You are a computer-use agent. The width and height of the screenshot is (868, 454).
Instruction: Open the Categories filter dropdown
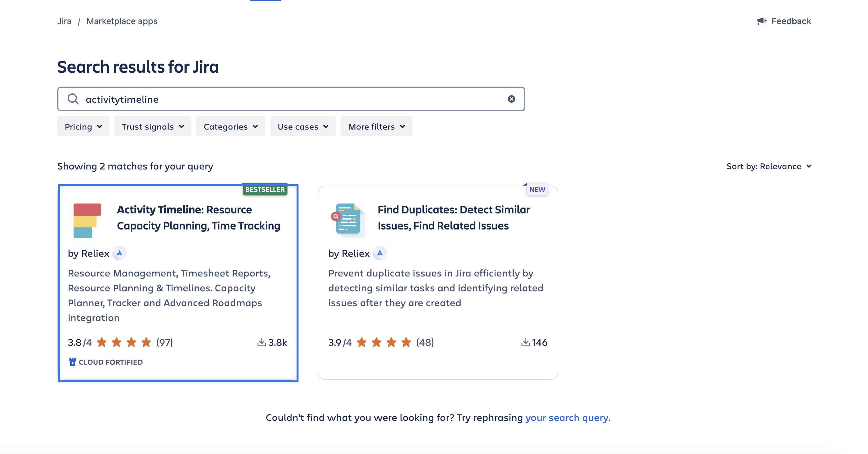pos(231,127)
